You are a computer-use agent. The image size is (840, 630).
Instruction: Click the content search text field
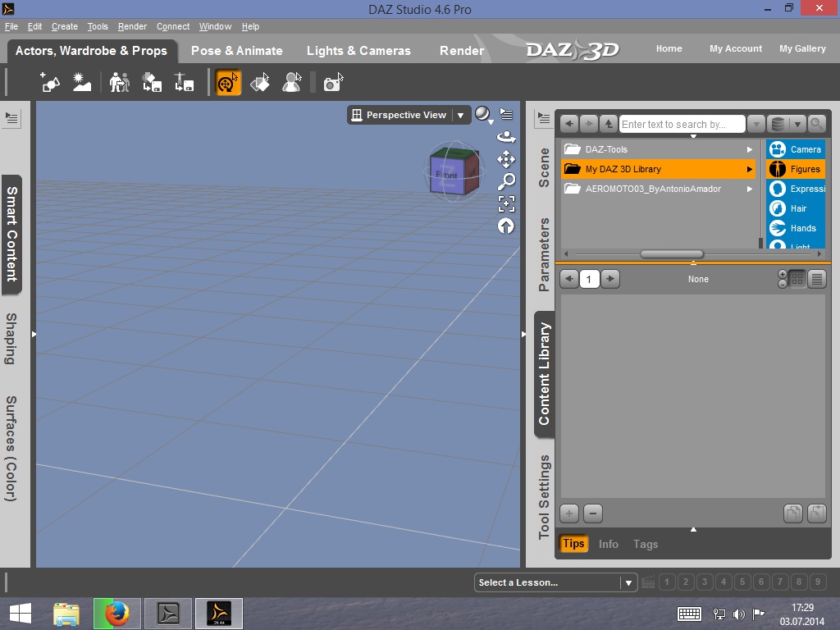point(682,124)
